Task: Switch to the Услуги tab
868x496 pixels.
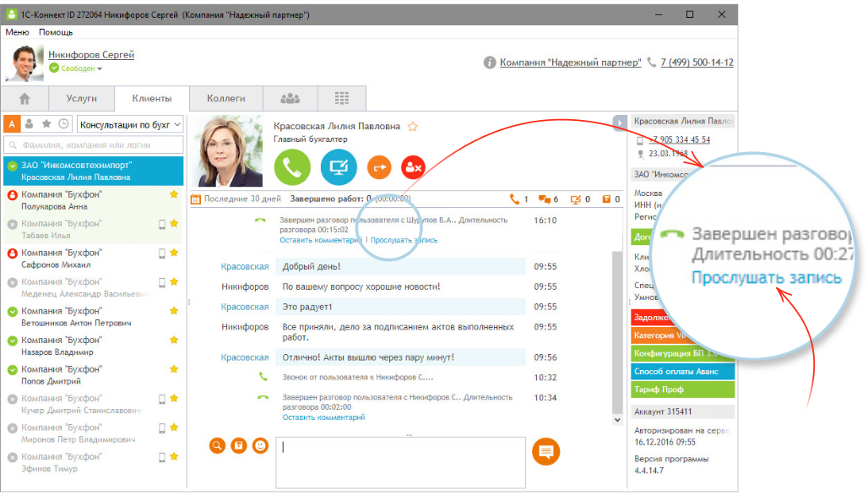Action: coord(81,99)
